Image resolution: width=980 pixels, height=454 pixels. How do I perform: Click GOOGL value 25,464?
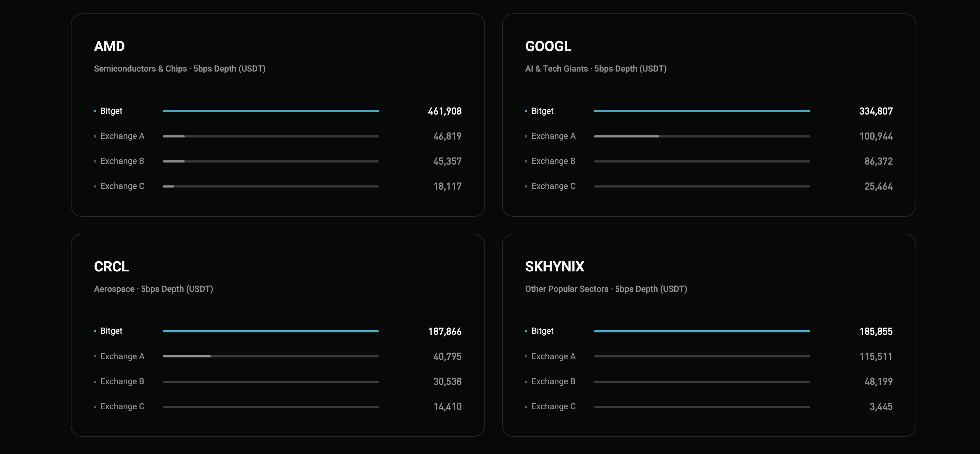(879, 186)
